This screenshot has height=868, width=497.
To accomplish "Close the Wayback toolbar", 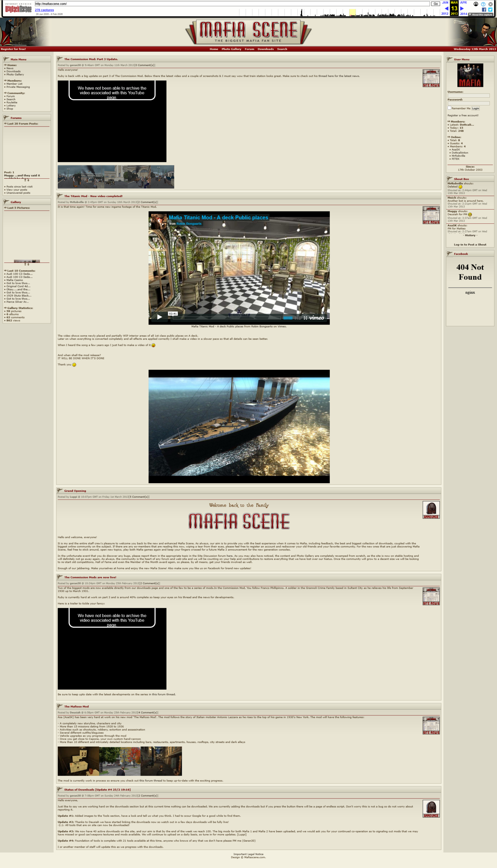I will click(x=491, y=4).
